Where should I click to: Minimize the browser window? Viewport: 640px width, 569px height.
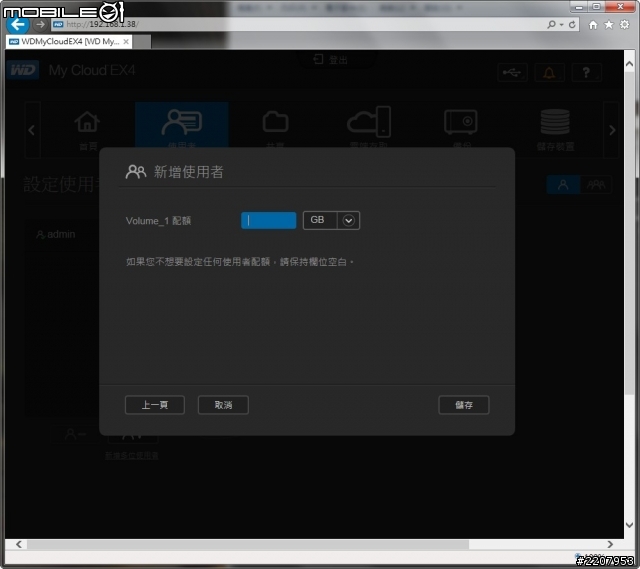[579, 7]
